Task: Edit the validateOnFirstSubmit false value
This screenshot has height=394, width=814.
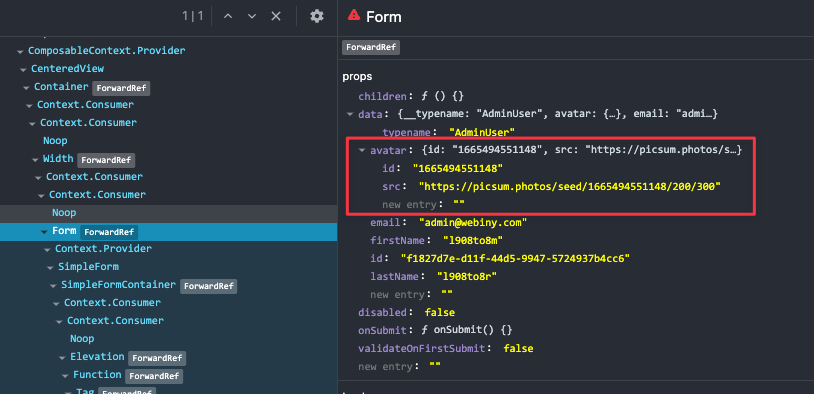Action: (x=518, y=348)
